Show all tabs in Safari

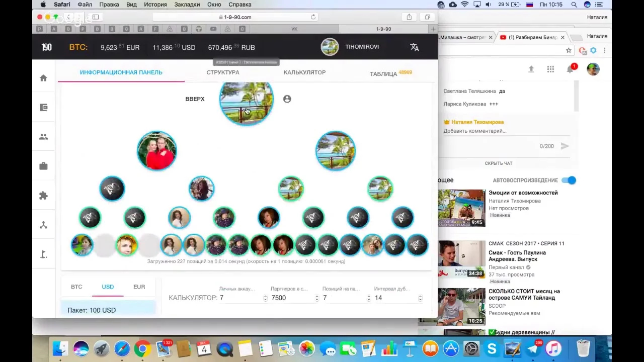tap(427, 17)
